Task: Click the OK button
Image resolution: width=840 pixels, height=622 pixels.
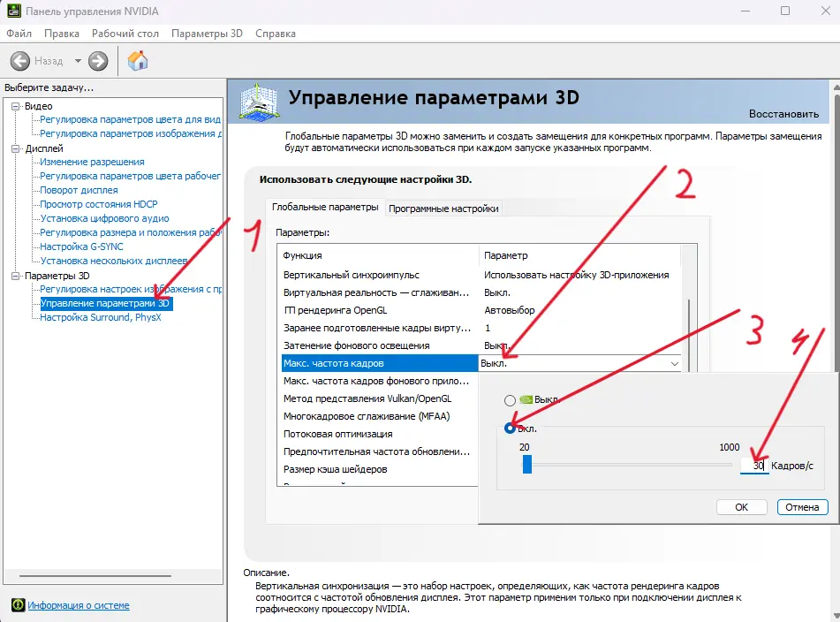Action: click(x=741, y=507)
